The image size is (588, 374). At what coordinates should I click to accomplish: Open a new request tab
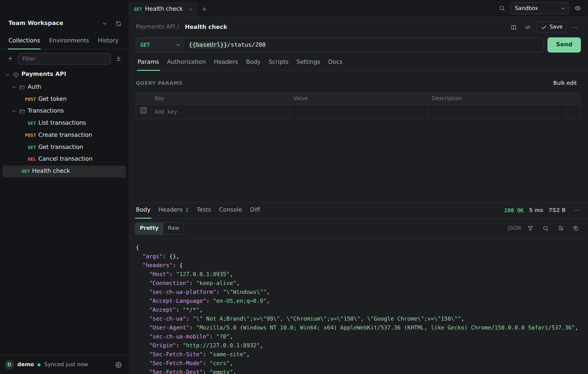point(204,9)
